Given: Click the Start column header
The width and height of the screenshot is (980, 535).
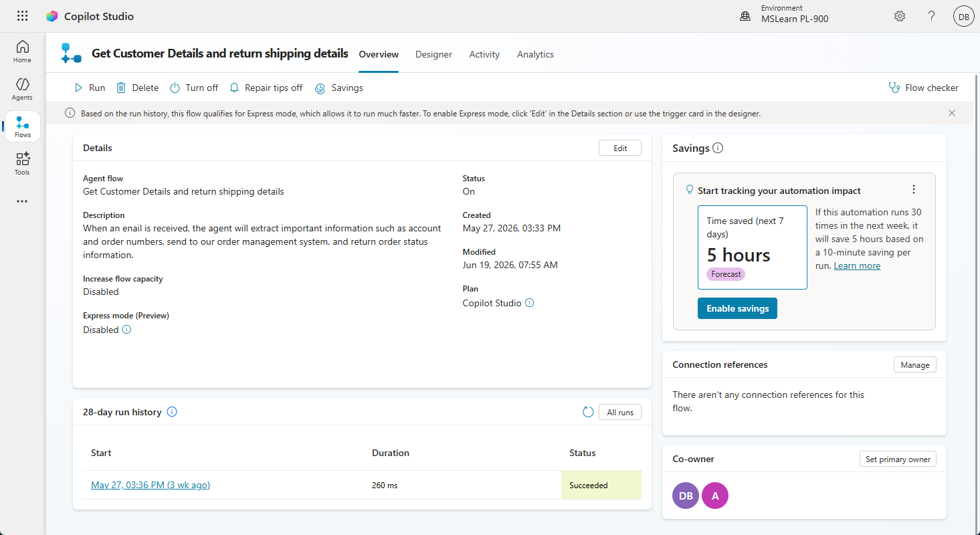Looking at the screenshot, I should point(101,453).
